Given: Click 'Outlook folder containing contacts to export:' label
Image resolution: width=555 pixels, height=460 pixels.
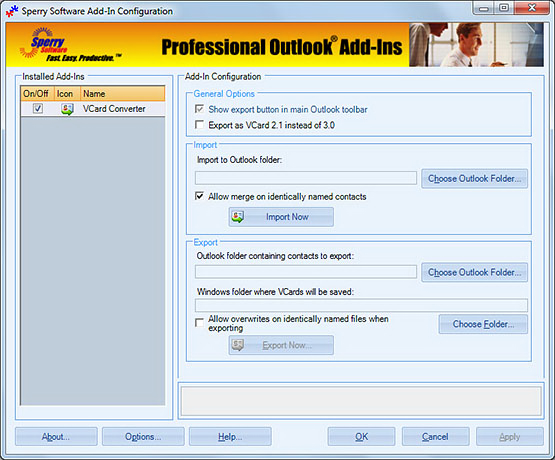Looking at the screenshot, I should click(x=275, y=256).
